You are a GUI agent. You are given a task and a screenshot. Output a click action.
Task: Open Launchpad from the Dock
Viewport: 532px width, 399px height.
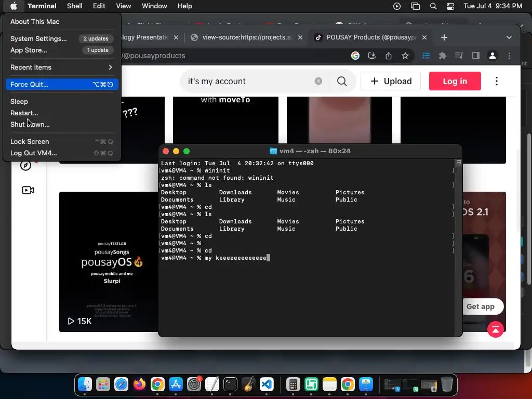coord(103,384)
